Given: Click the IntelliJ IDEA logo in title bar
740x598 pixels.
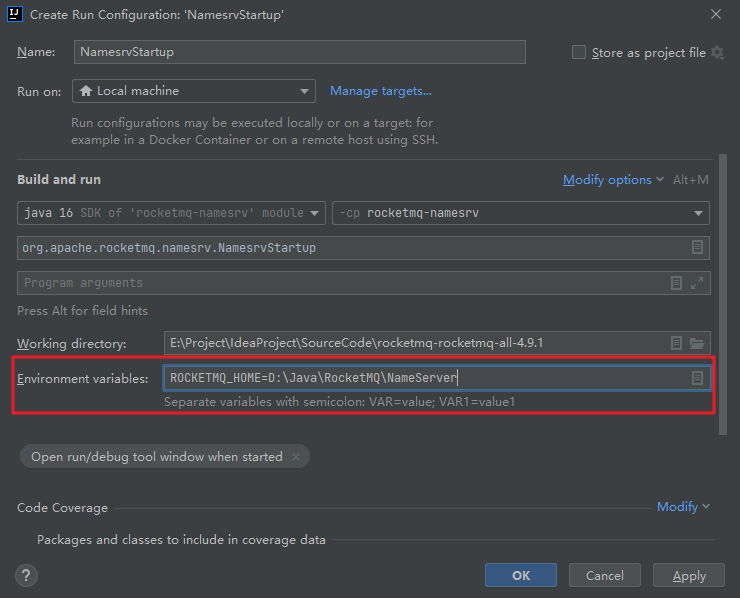Looking at the screenshot, I should 15,14.
